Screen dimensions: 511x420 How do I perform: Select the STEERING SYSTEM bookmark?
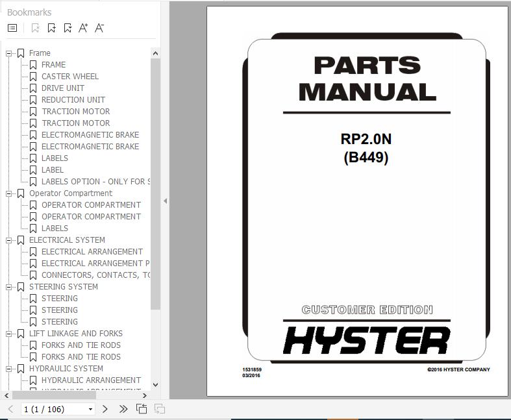pyautogui.click(x=64, y=287)
